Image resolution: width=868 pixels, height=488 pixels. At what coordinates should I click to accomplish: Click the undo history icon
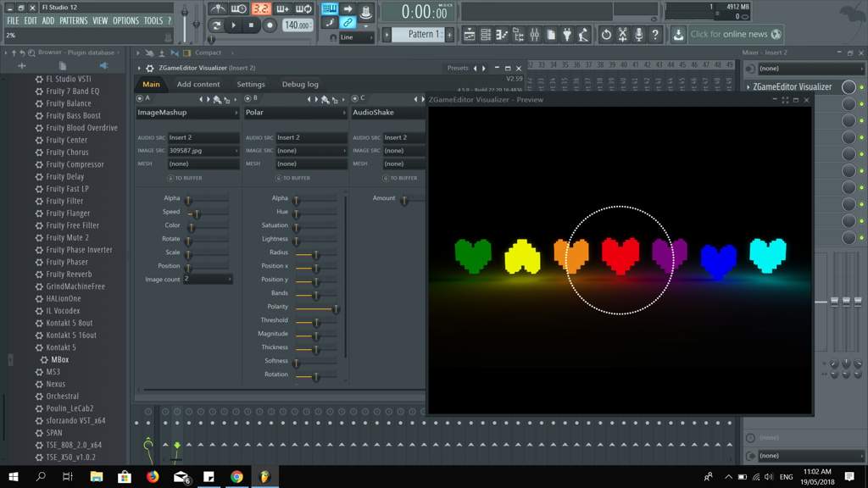point(606,35)
